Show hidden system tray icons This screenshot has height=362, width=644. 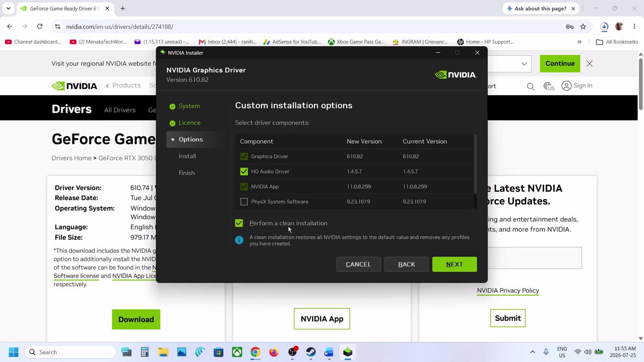(532, 352)
